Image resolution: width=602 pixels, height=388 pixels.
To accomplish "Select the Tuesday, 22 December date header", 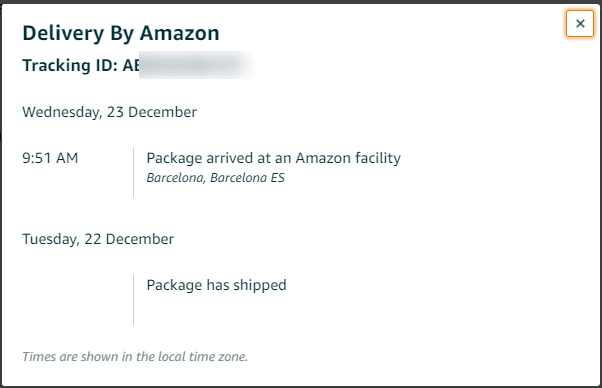I will tap(98, 239).
